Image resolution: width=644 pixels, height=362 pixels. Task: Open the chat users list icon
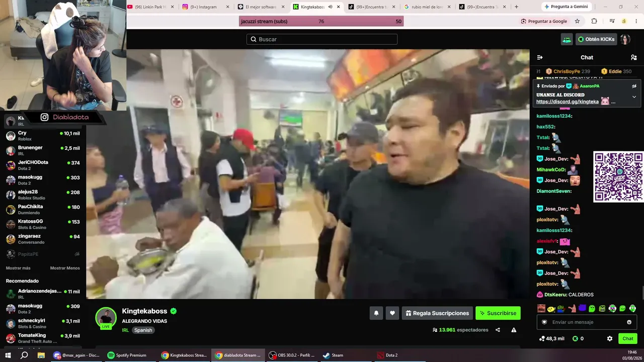pyautogui.click(x=633, y=57)
